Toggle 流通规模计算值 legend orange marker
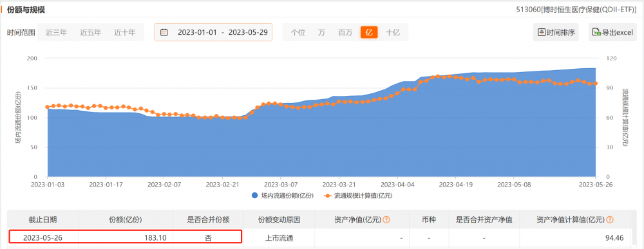The width and height of the screenshot is (644, 249). tap(327, 196)
